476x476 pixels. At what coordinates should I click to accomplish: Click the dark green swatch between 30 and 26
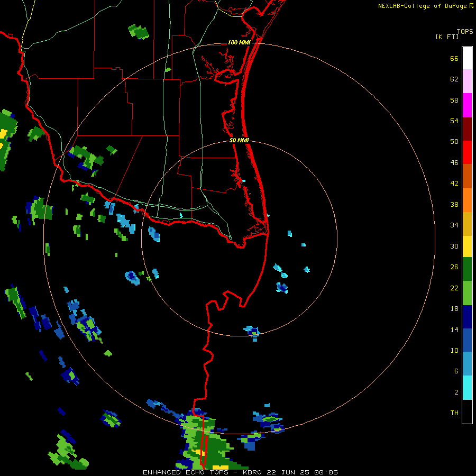click(x=467, y=269)
